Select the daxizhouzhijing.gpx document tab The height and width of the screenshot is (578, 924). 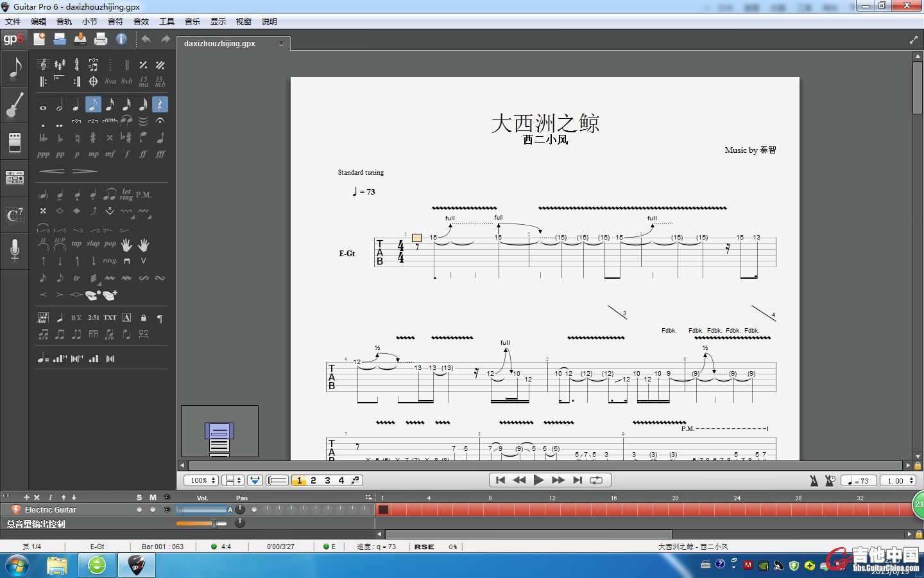coord(234,44)
